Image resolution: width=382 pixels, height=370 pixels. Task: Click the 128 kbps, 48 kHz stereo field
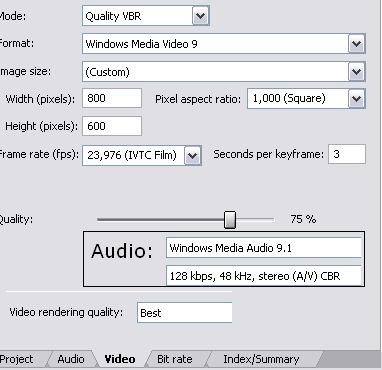pos(264,275)
